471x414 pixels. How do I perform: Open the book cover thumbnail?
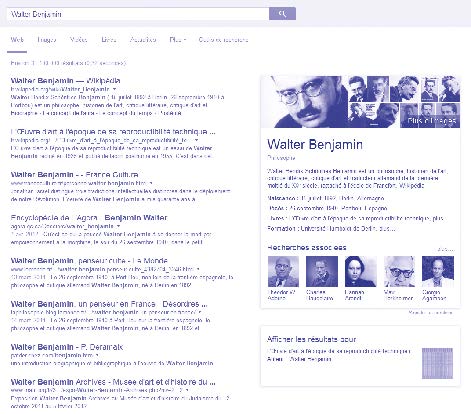pos(437,363)
